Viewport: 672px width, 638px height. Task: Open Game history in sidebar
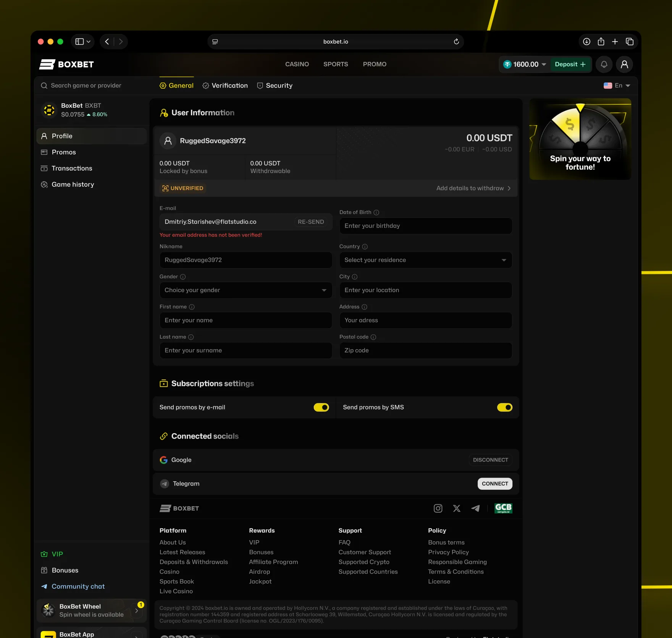92,185
